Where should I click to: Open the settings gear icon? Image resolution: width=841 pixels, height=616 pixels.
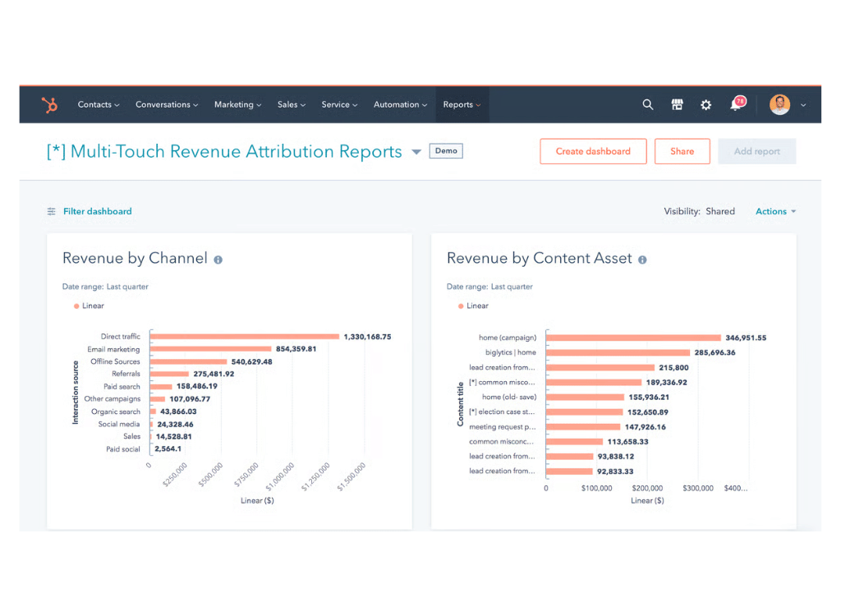click(x=705, y=104)
